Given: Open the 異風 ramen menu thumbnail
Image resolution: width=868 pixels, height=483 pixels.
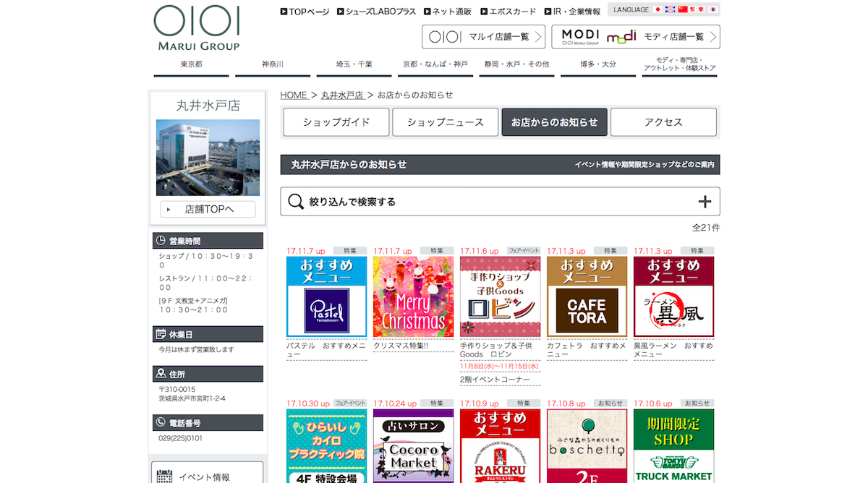Looking at the screenshot, I should click(x=674, y=296).
